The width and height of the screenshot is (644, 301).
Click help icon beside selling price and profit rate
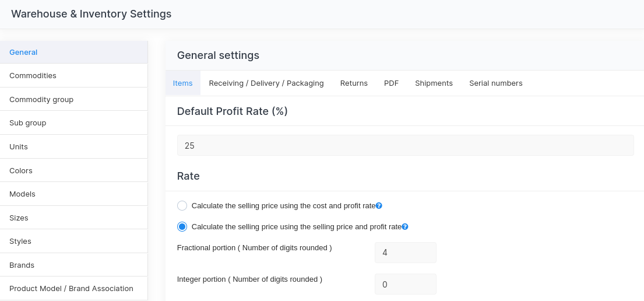[405, 227]
